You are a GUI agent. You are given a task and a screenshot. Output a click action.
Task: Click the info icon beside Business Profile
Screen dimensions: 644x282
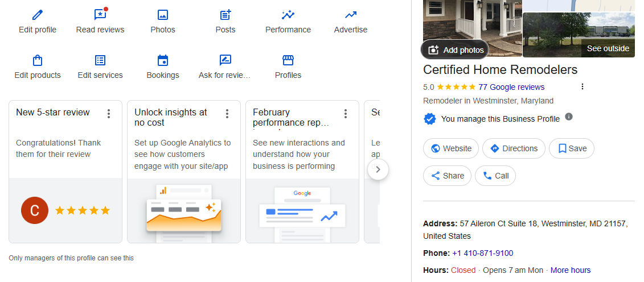(x=568, y=117)
